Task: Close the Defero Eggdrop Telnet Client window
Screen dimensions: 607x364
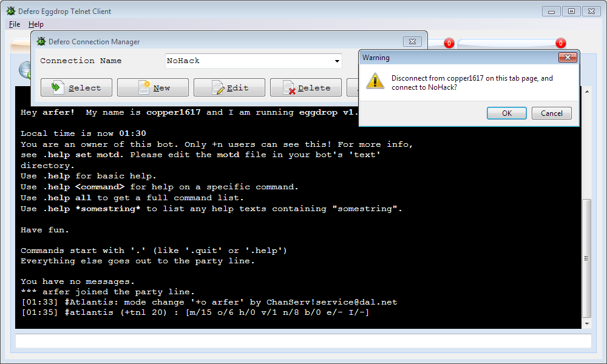Action: click(x=591, y=11)
